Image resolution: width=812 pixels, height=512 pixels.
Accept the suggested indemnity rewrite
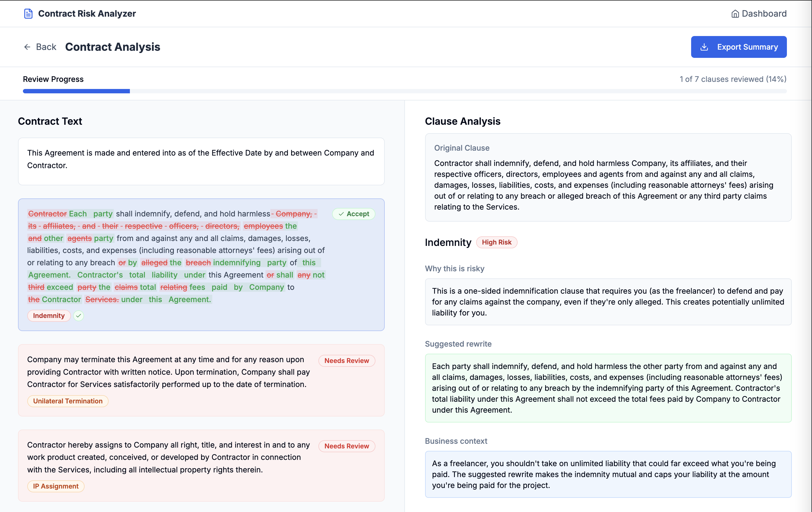coord(353,213)
